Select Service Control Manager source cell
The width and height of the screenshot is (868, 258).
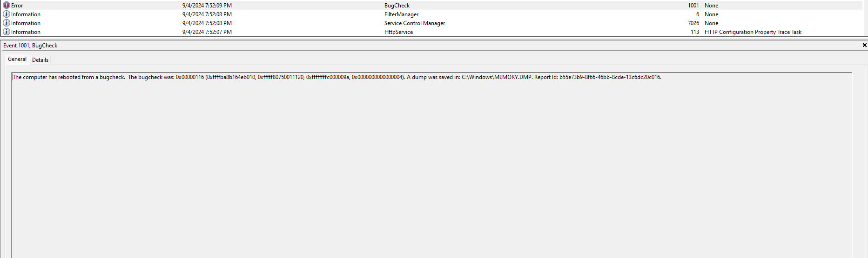(x=415, y=23)
